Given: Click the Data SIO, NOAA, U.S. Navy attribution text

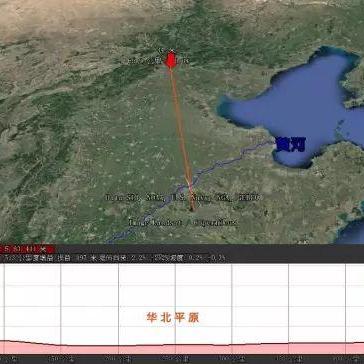Looking at the screenshot, I should tap(183, 197).
